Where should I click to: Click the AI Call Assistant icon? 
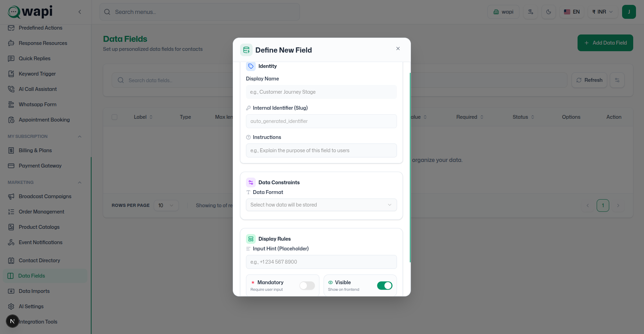11,89
